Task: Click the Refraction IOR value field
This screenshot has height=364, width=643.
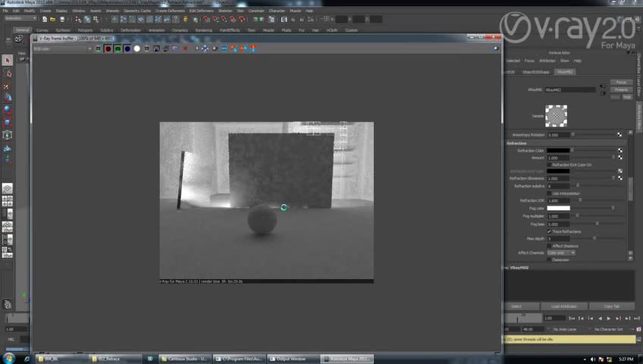Action: click(558, 201)
